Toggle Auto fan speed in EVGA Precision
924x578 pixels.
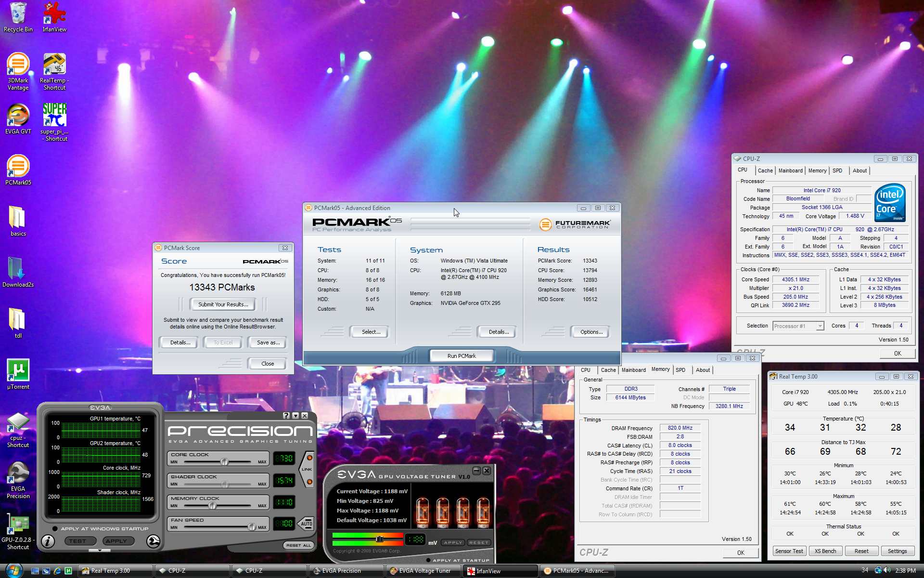coord(307,524)
